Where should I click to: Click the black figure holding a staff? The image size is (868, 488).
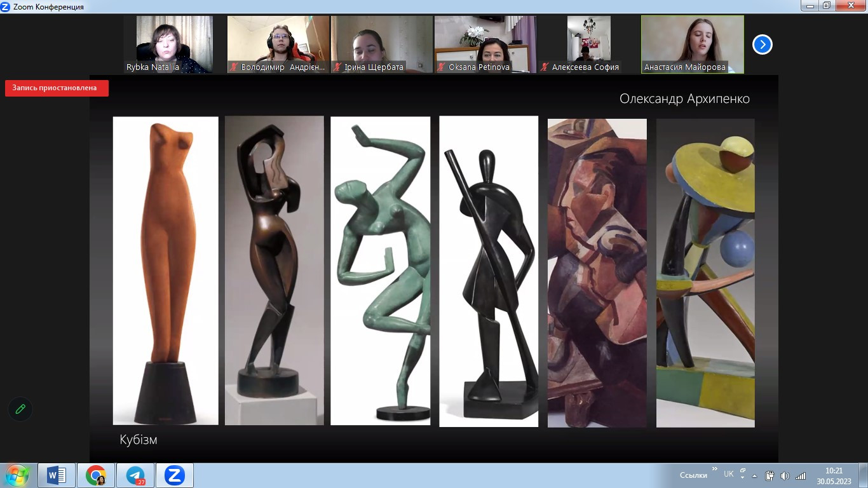coord(489,271)
